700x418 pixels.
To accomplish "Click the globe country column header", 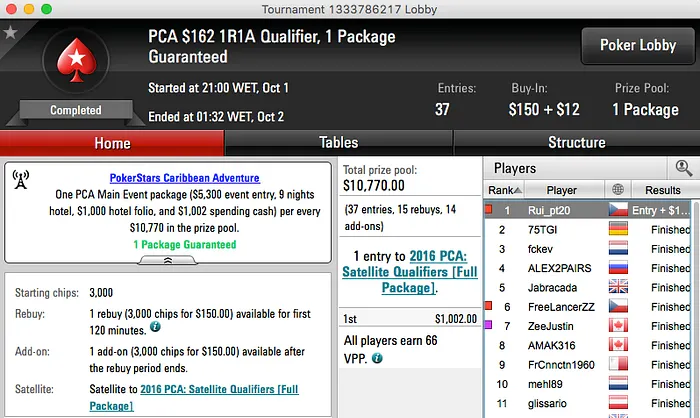I will 618,190.
